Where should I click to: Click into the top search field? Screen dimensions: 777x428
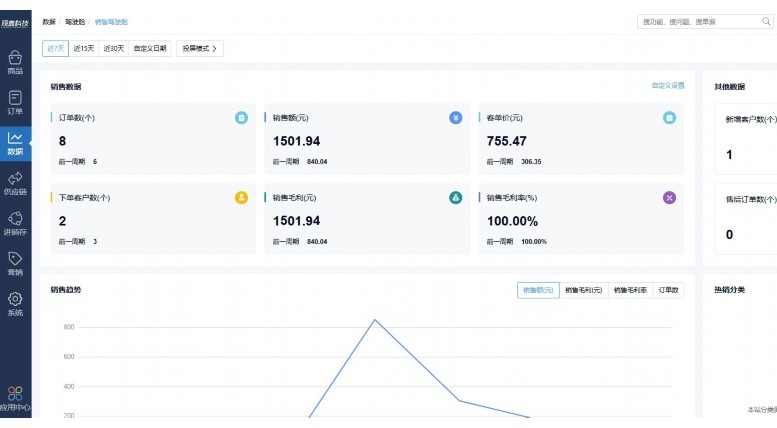(699, 21)
